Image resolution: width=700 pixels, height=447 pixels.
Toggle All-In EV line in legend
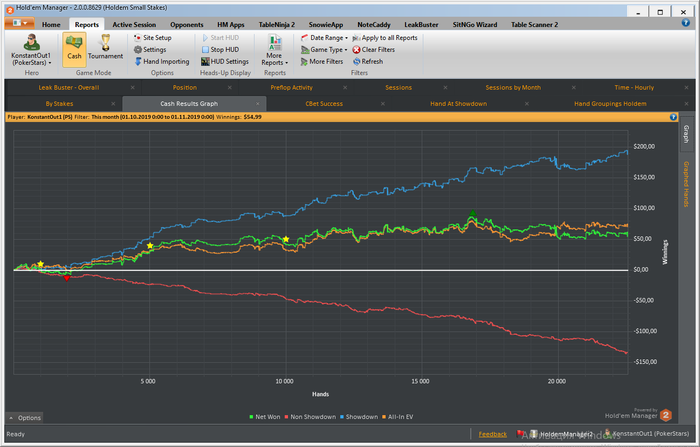coord(397,417)
